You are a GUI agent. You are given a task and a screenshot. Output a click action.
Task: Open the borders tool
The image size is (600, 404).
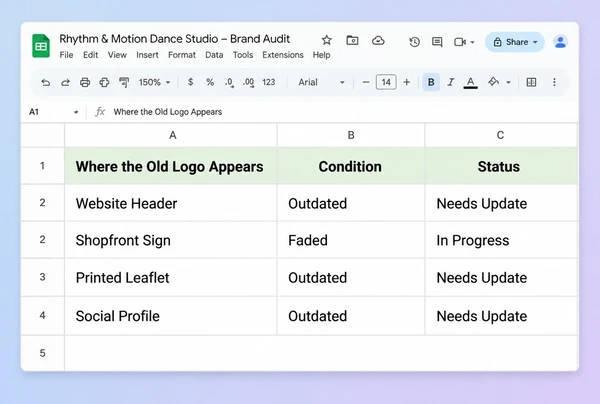point(531,82)
